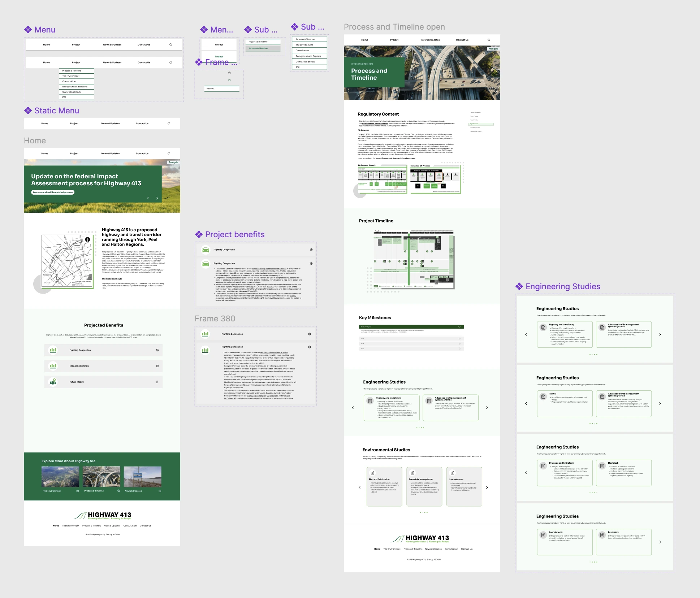
Task: Collapse the 2025 and Beyond milestone row
Action: (x=459, y=327)
